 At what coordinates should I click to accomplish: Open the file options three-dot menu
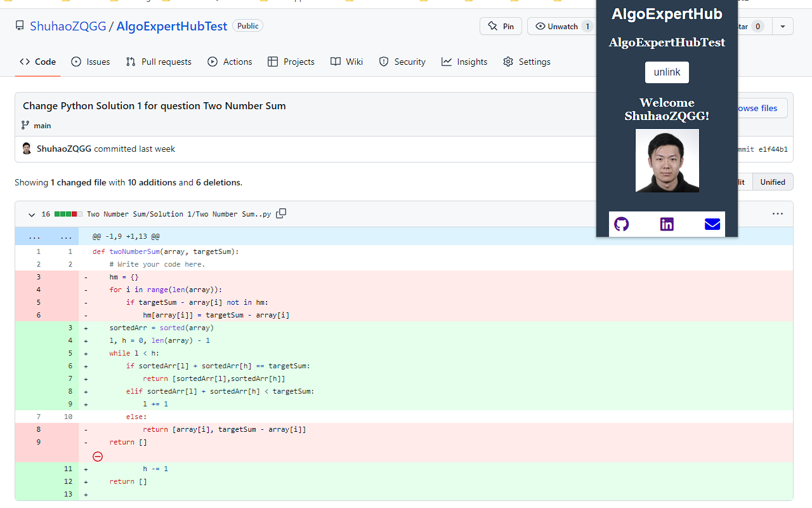778,214
